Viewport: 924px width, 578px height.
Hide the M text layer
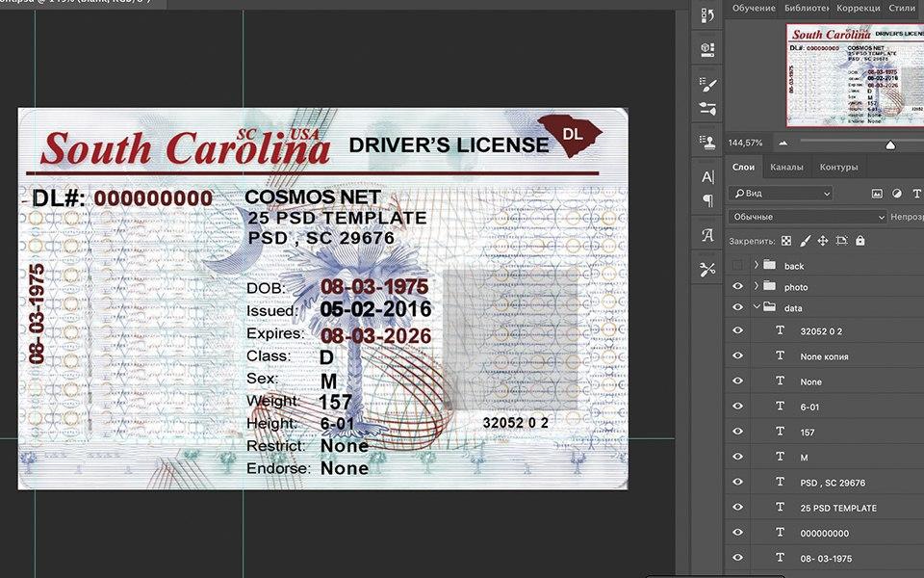pyautogui.click(x=738, y=457)
